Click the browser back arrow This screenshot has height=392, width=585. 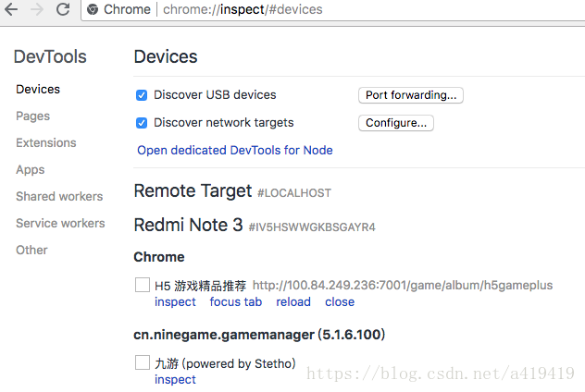click(x=11, y=9)
